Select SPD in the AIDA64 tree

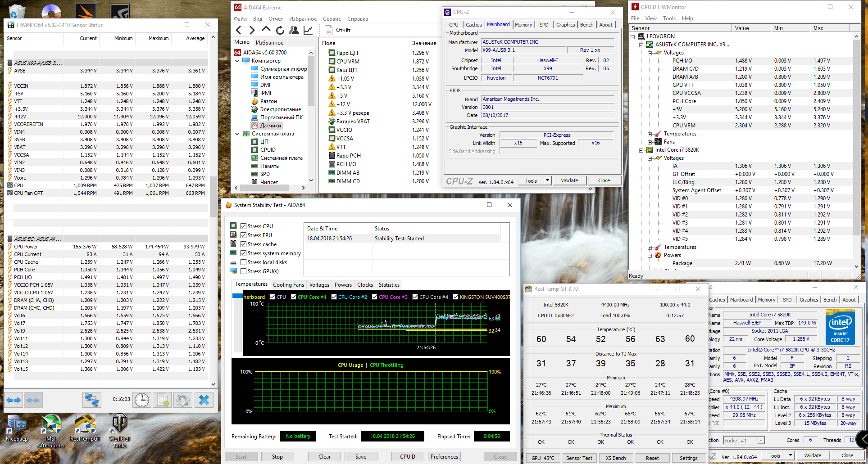pos(265,174)
